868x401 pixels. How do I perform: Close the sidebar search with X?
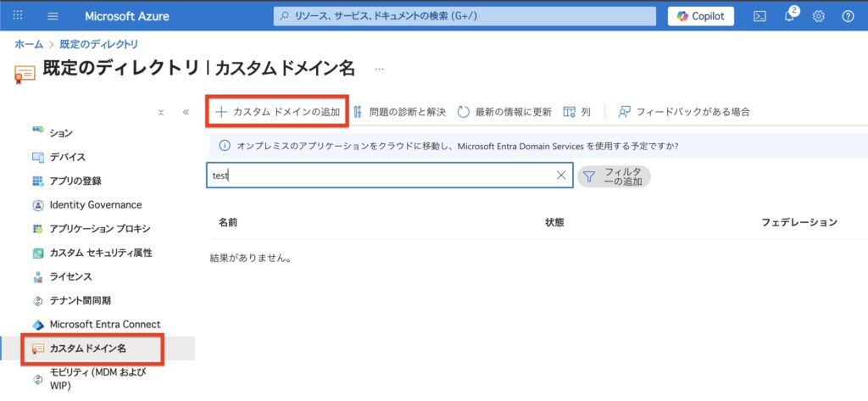click(160, 112)
